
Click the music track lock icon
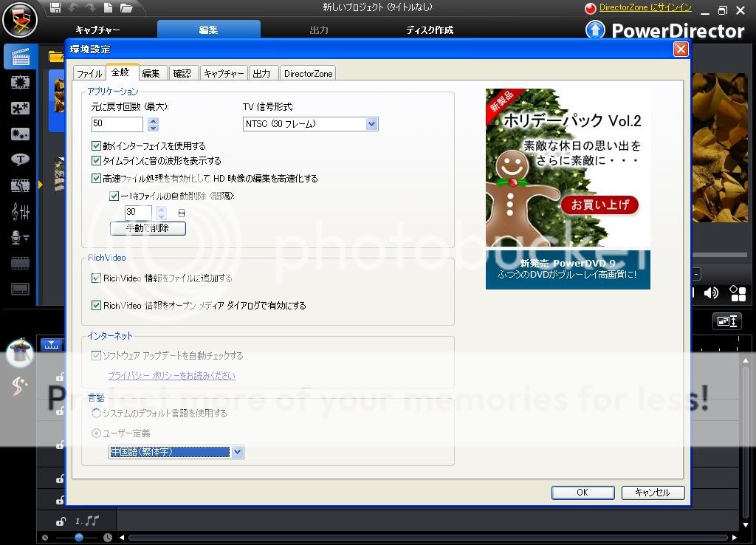pyautogui.click(x=61, y=521)
